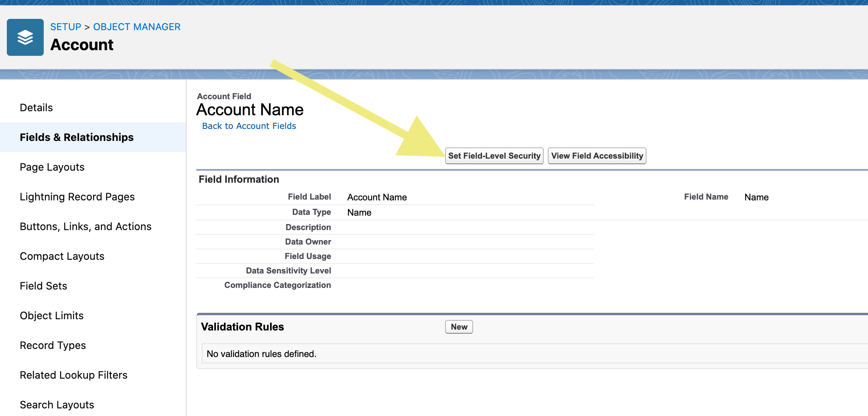
Task: Navigate to Lightning Record Pages
Action: 77,197
